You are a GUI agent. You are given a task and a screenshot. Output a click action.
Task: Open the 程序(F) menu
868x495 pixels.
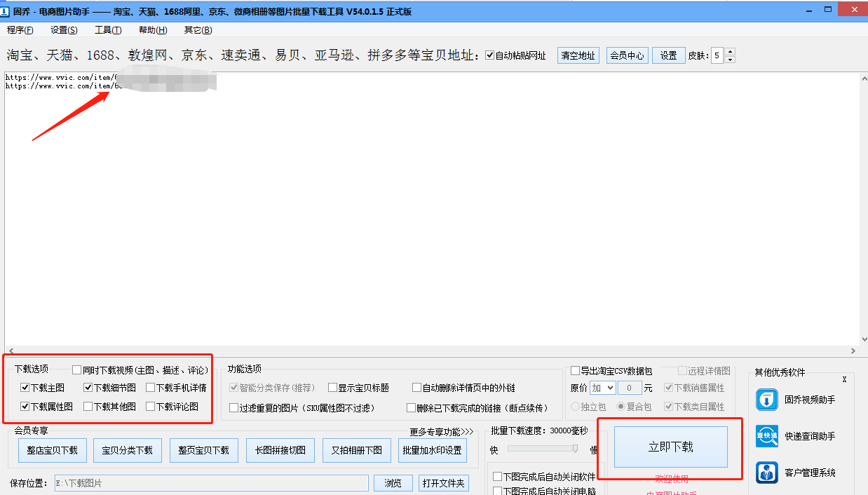[20, 30]
